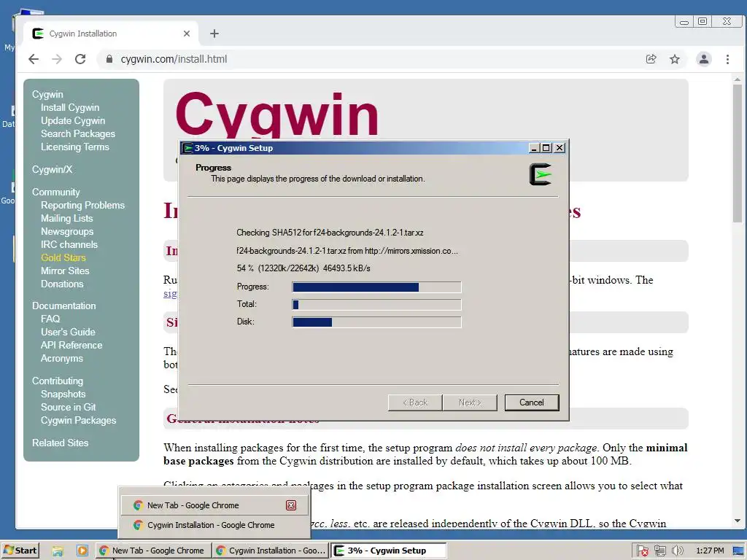Click security flag icon in system tray
747x560 pixels.
click(642, 551)
